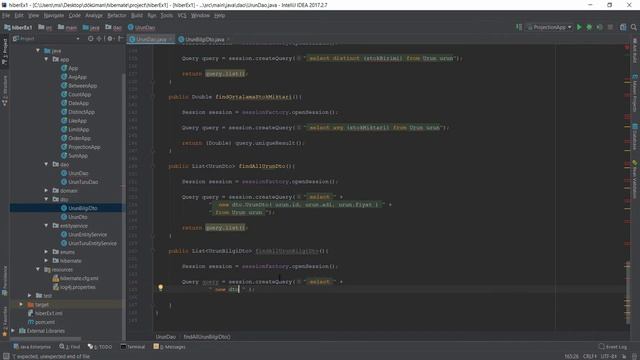
Task: Click findAllUrunBilgiDto() breadcrumb at editor bottom
Action: point(207,337)
